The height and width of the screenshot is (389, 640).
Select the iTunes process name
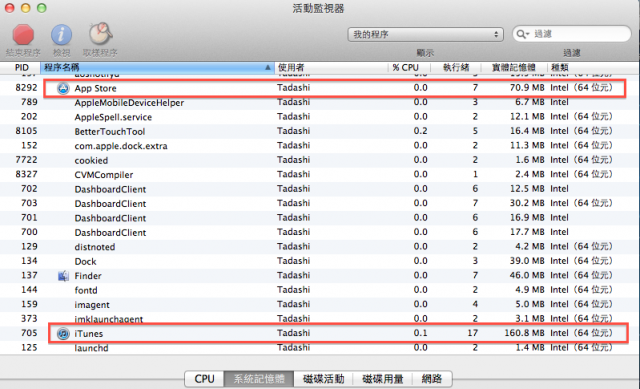tap(89, 333)
